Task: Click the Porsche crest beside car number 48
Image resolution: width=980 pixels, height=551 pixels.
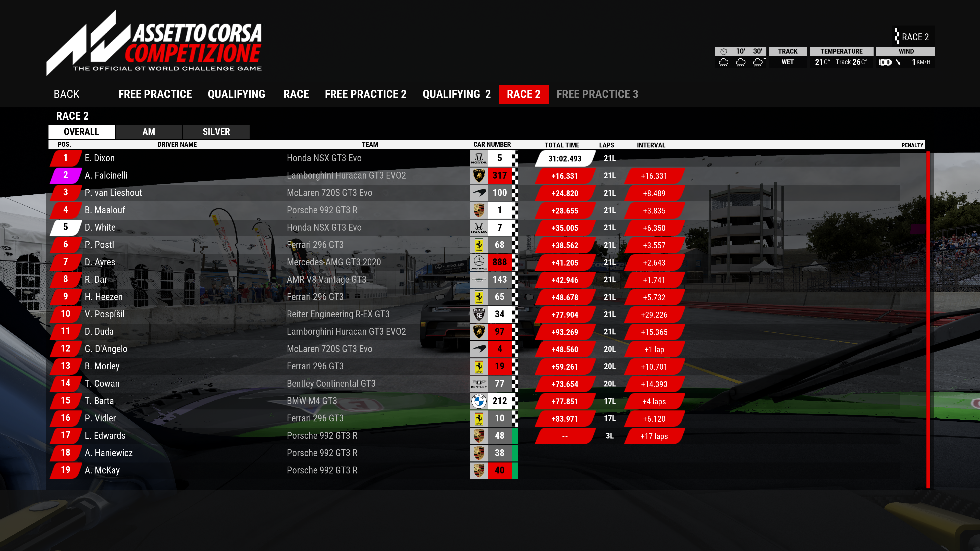Action: point(479,436)
